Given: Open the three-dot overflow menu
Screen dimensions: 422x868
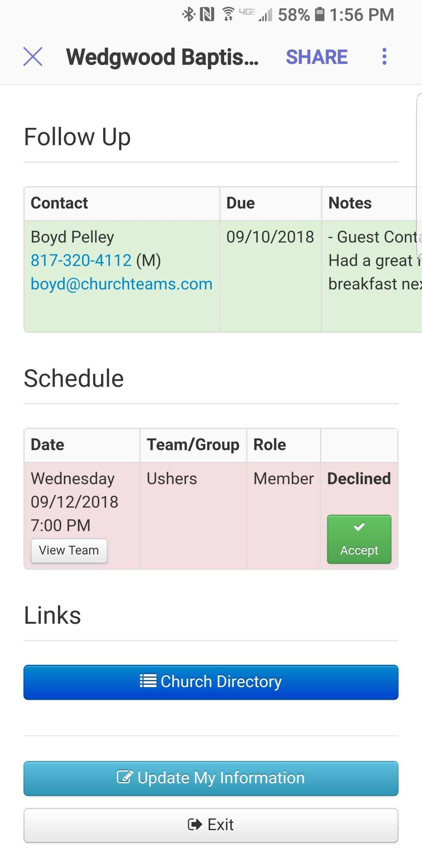Looking at the screenshot, I should pos(384,56).
